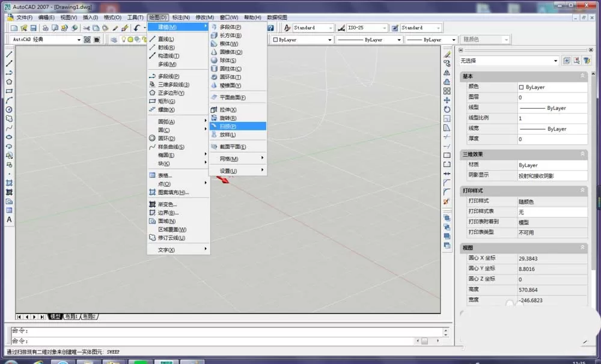Viewport: 601px width, 364px height.
Task: Toggle the PICKADD button in properties panel
Action: [567, 61]
